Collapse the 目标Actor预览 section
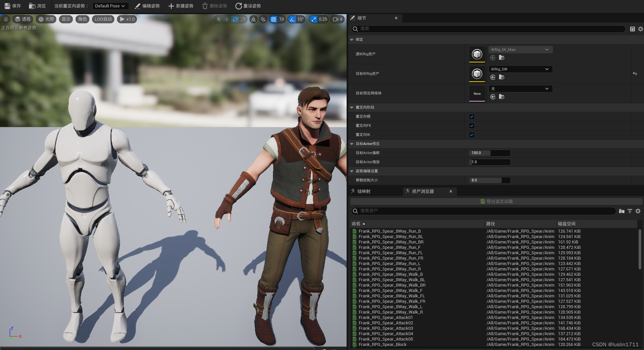Image resolution: width=644 pixels, height=350 pixels. click(x=352, y=144)
